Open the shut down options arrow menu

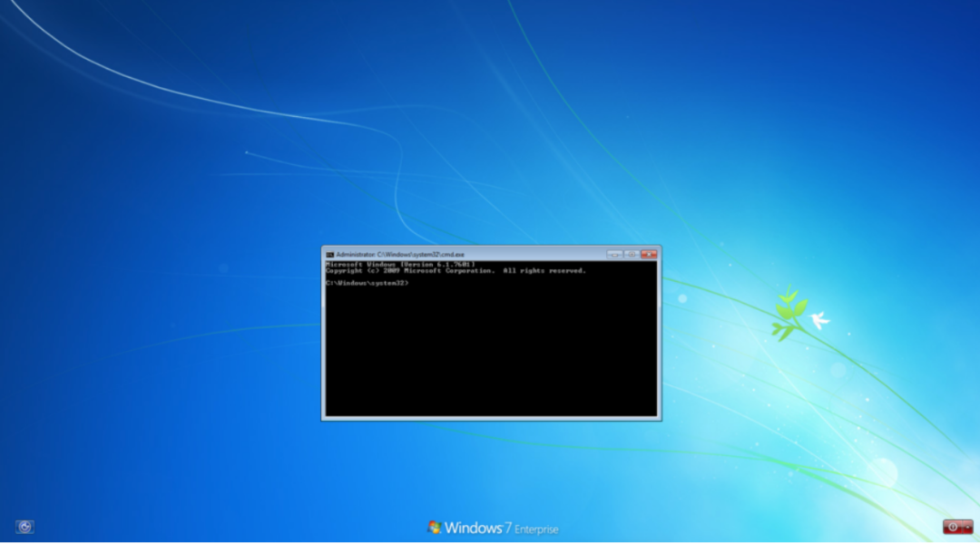click(x=967, y=527)
